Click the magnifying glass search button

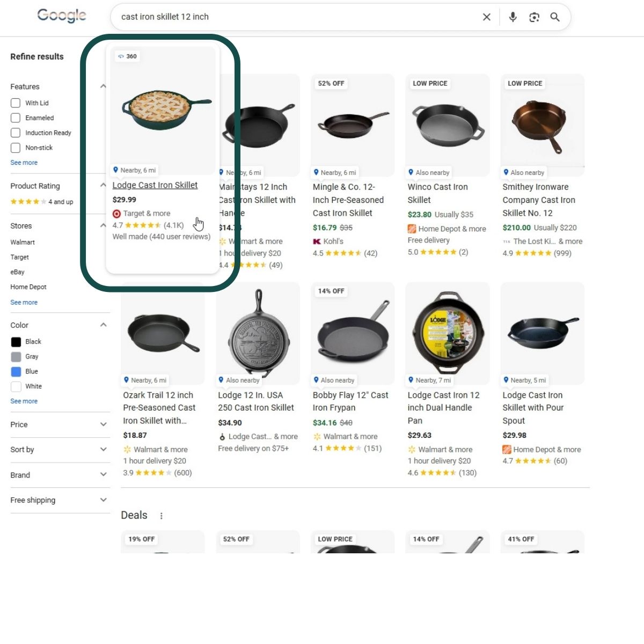tap(555, 17)
